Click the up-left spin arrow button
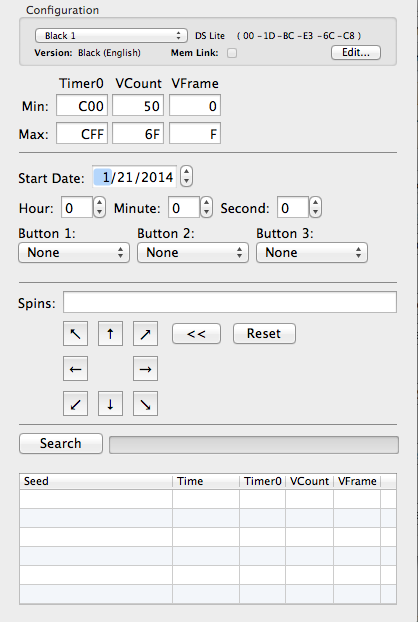Viewport: 418px width, 622px height. click(75, 334)
